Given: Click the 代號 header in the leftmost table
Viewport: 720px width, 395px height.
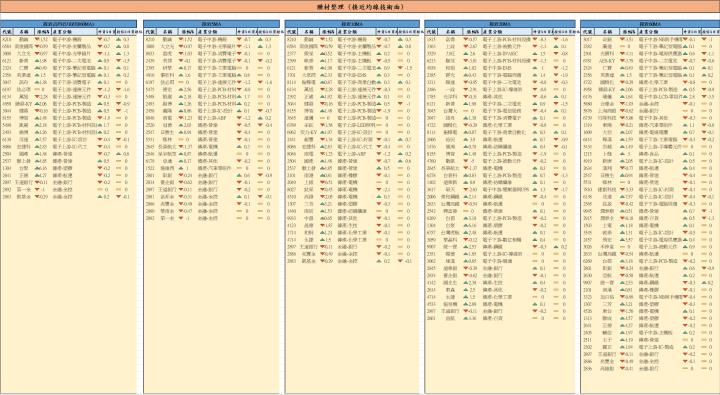Looking at the screenshot, I should tap(7, 32).
